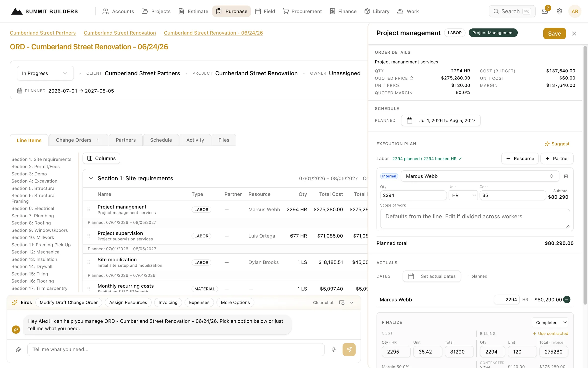The image size is (588, 368).
Task: Switch to the Activity tab
Action: pyautogui.click(x=195, y=140)
